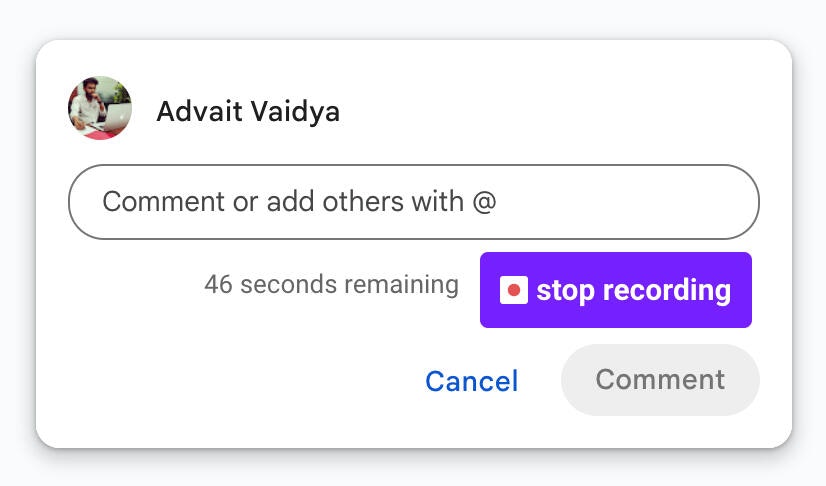The image size is (826, 486).
Task: Dismiss the comment box via Cancel
Action: (471, 381)
